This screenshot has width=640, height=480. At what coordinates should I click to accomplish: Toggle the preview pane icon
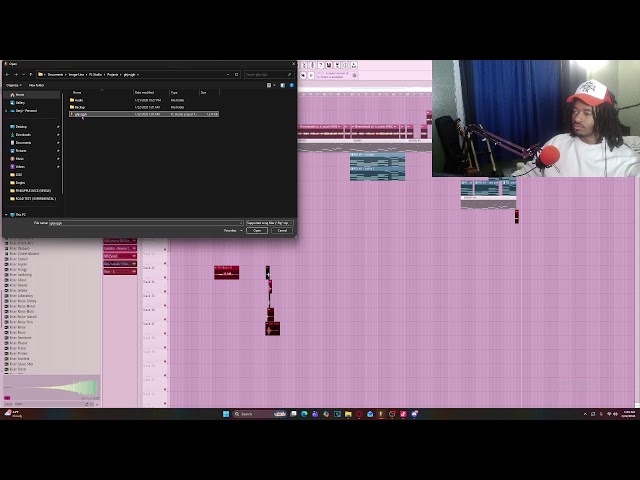coord(282,85)
